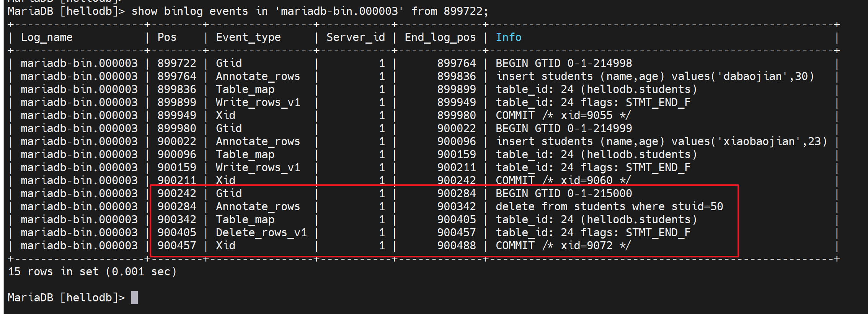868x314 pixels.
Task: Click End_log_pos value 900488
Action: (456, 246)
